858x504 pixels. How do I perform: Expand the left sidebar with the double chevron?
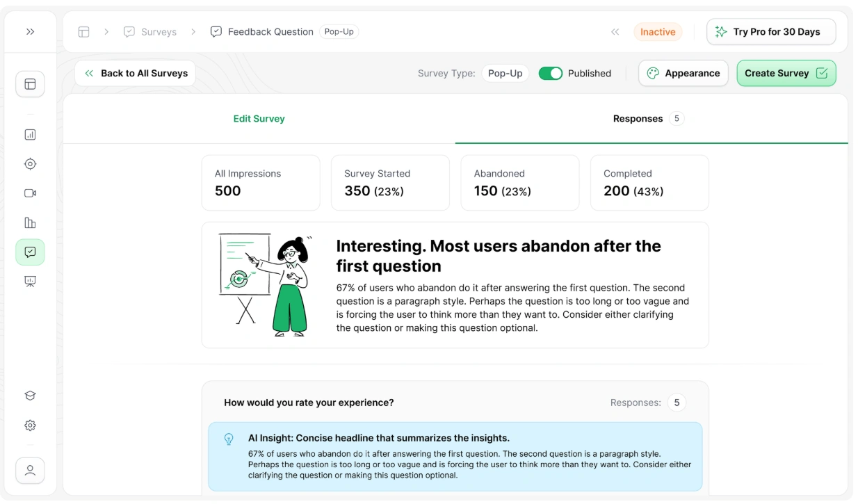[x=30, y=32]
